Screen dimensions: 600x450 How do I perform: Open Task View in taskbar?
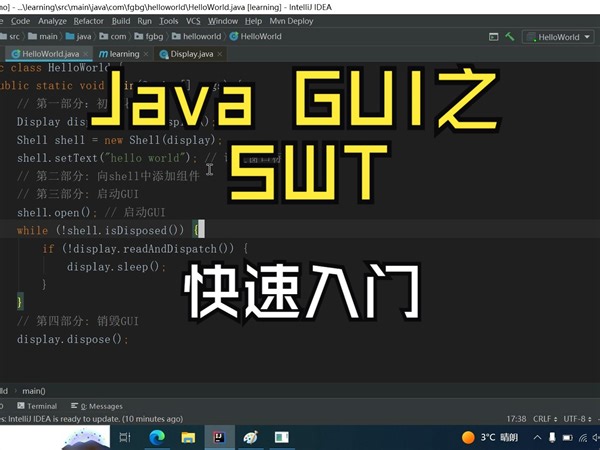point(125,437)
